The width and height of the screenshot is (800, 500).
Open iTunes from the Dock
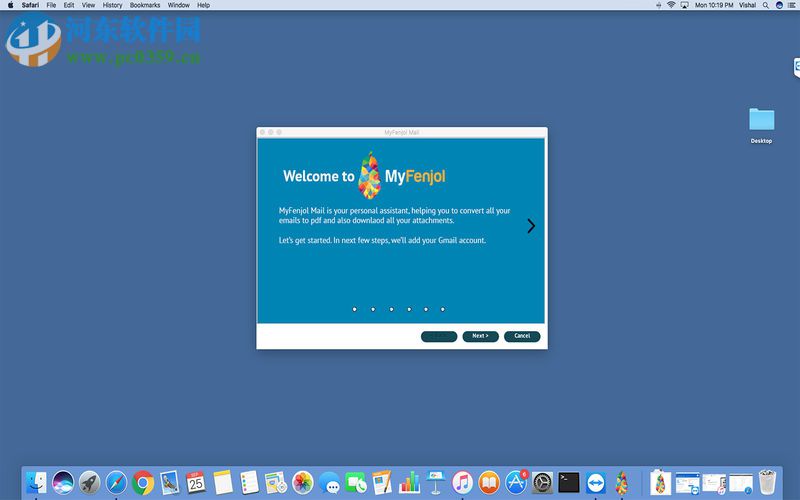462,482
